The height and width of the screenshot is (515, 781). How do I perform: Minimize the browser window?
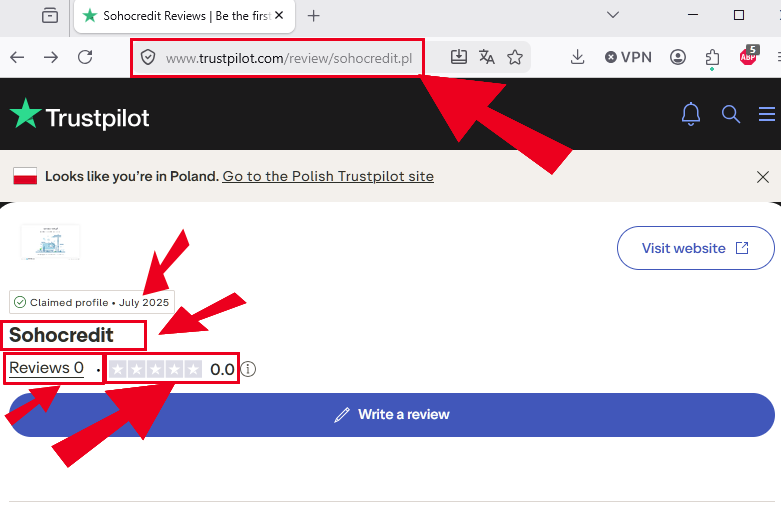[693, 15]
